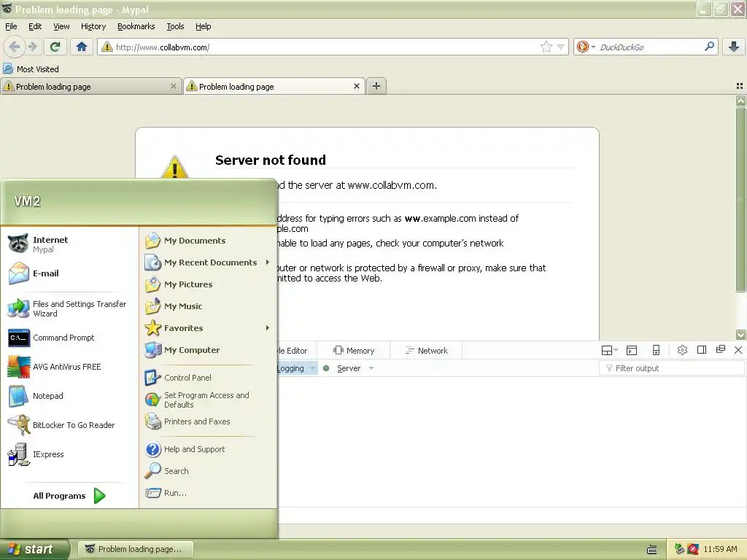Screen dimensions: 747x560
Task: Open Set Program Access and Defaults
Action: click(208, 400)
